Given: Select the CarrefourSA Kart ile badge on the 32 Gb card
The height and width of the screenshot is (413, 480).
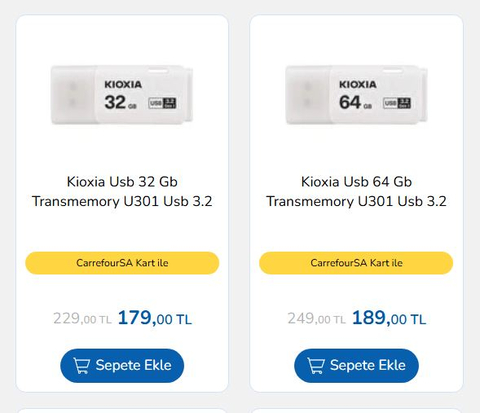Looking at the screenshot, I should (x=122, y=263).
